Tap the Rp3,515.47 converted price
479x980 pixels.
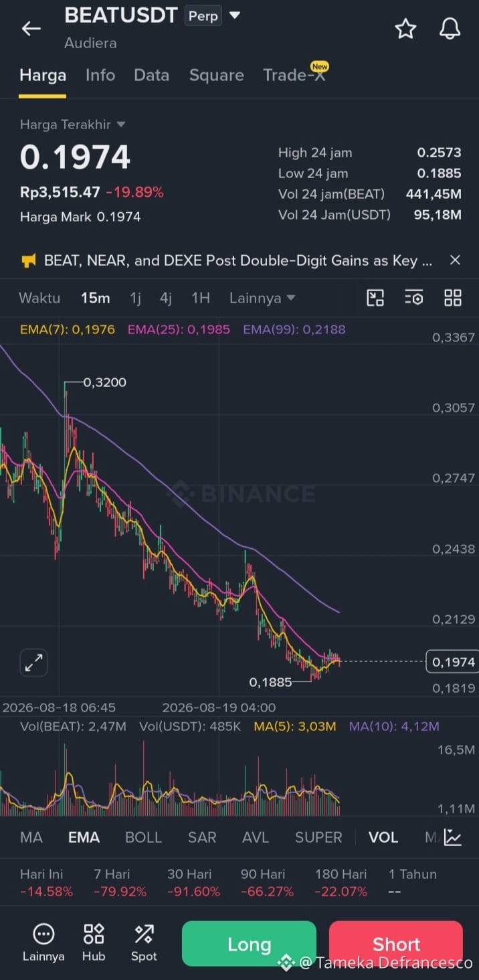click(60, 192)
